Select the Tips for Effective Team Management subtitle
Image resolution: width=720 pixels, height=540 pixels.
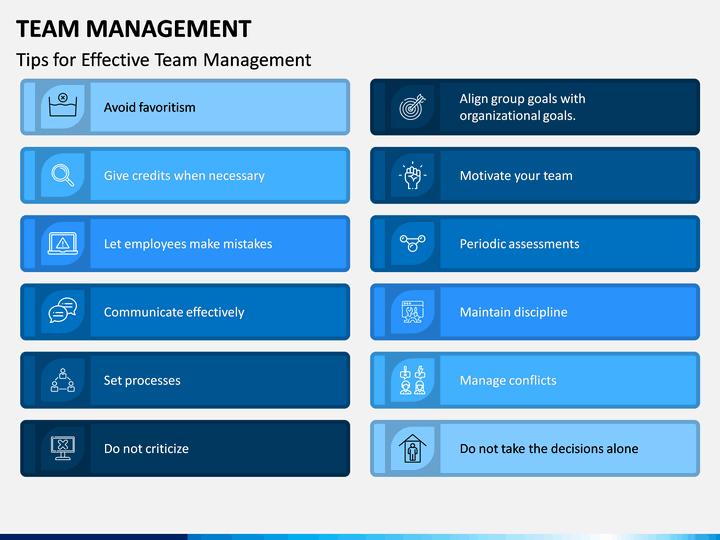pyautogui.click(x=163, y=60)
